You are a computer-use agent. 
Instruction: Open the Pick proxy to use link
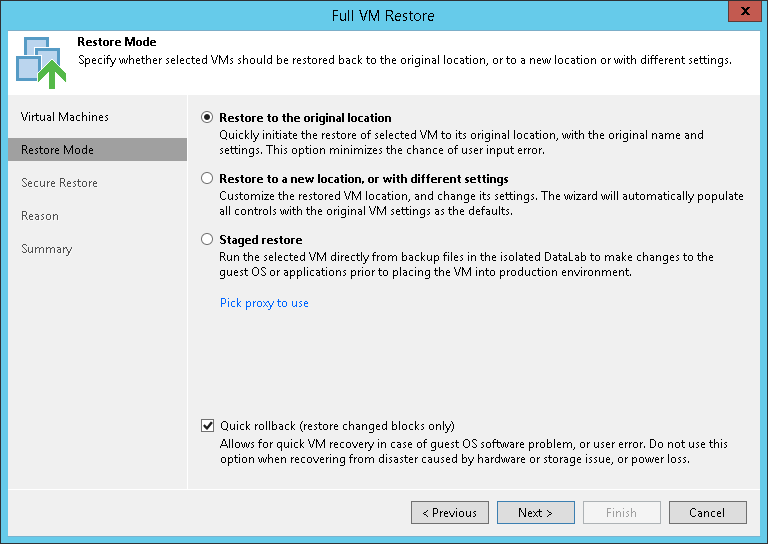tap(264, 303)
